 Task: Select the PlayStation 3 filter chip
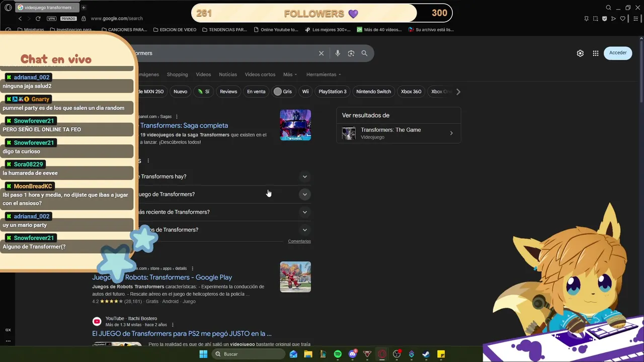coord(333,92)
